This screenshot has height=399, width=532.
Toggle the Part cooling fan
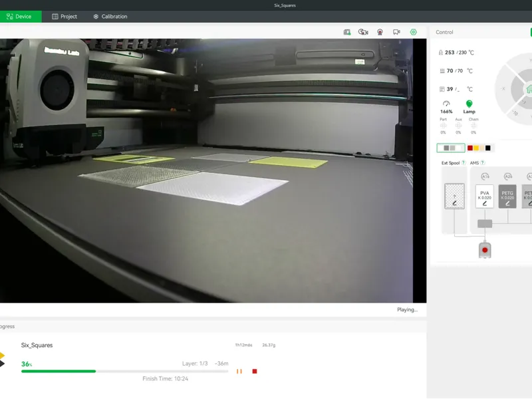tap(443, 126)
